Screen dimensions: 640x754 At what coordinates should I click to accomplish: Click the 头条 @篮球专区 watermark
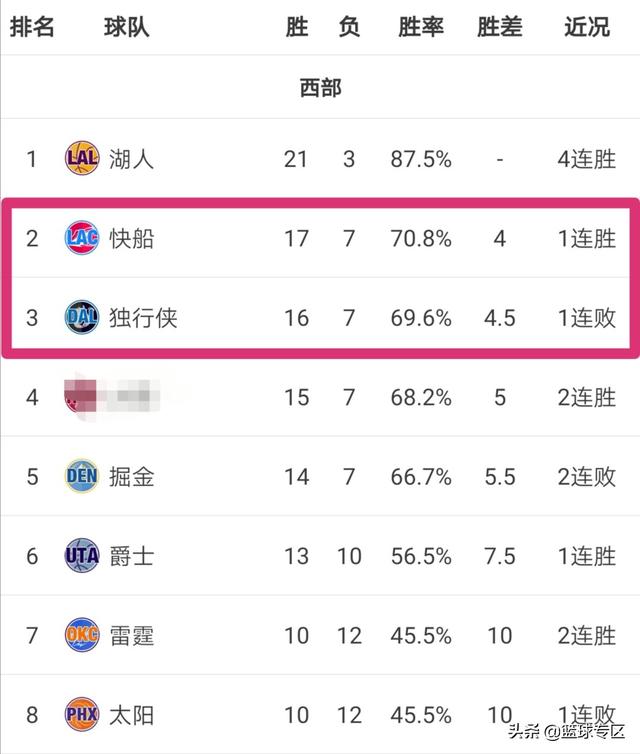pyautogui.click(x=566, y=732)
